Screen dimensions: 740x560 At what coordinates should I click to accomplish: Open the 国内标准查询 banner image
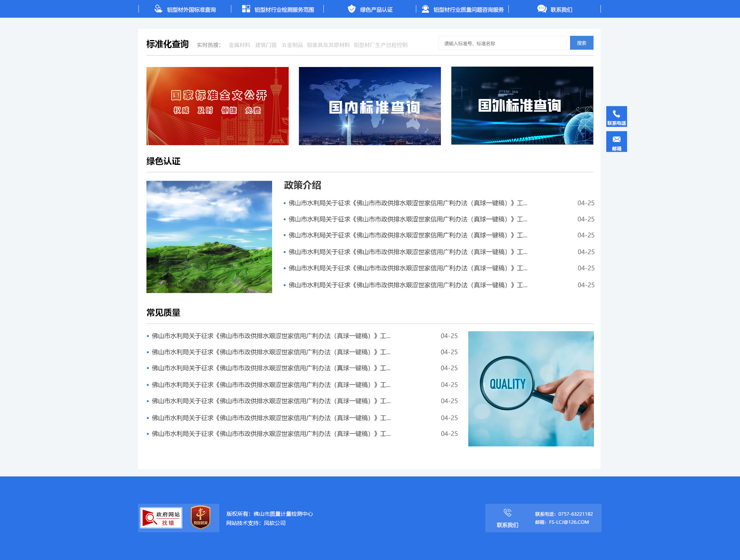pyautogui.click(x=370, y=106)
